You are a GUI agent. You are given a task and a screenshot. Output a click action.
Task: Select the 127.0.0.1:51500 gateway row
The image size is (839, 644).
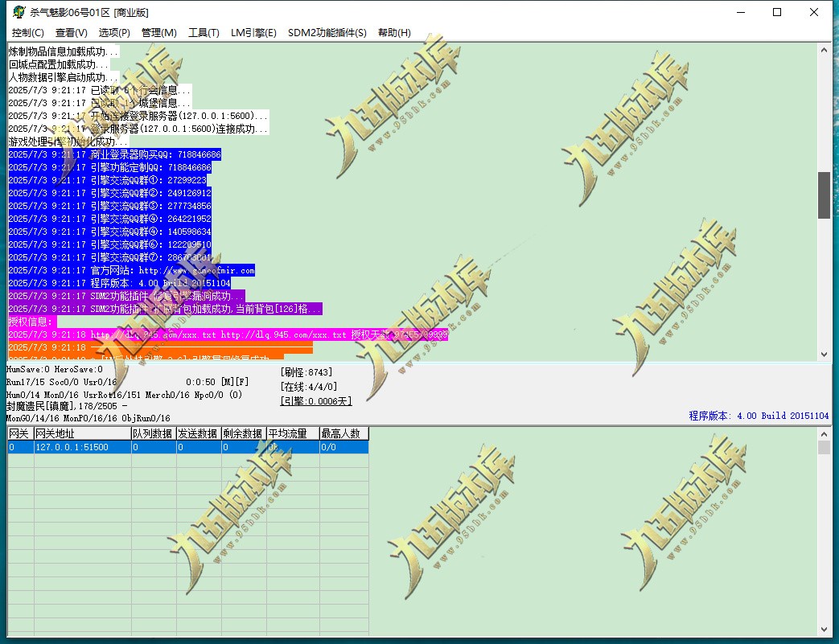187,447
